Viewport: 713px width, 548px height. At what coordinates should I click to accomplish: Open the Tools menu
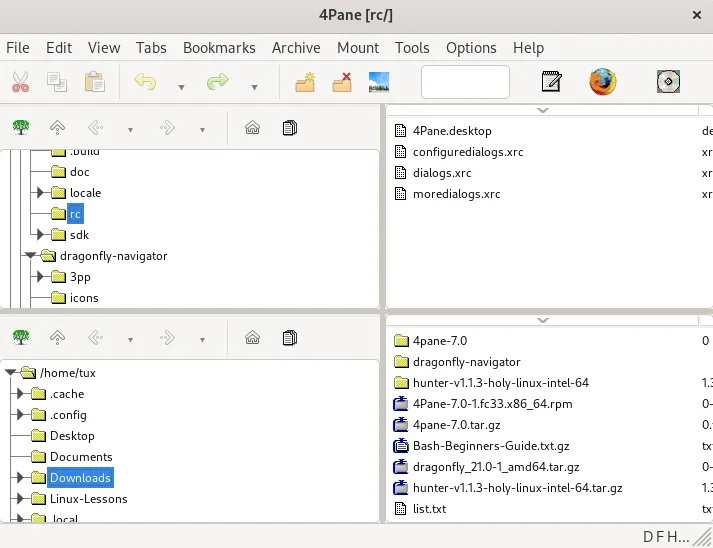(x=412, y=48)
